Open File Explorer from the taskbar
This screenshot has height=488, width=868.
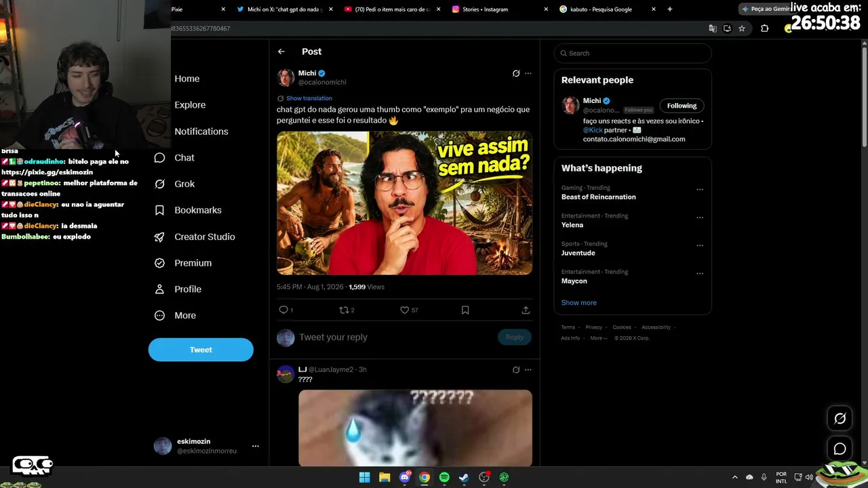point(384,477)
